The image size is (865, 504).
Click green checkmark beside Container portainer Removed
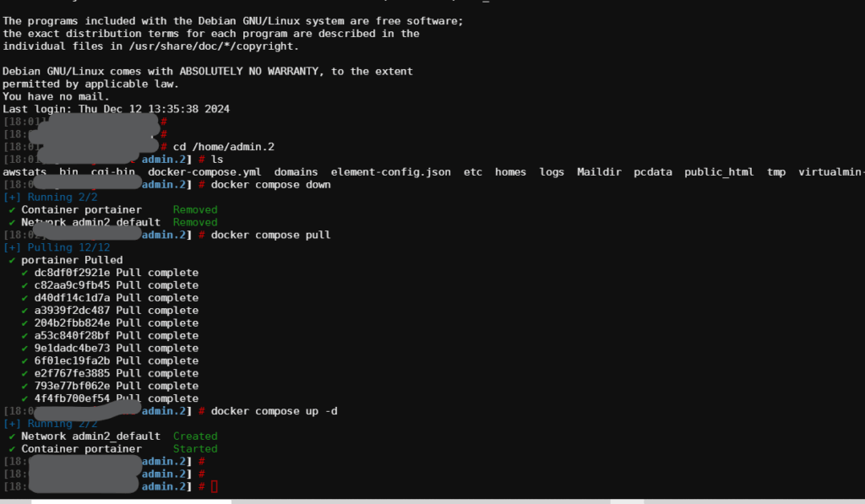[12, 209]
